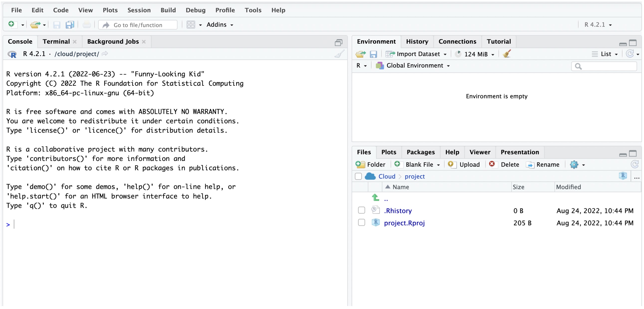Create a new folder in Files pane

371,164
